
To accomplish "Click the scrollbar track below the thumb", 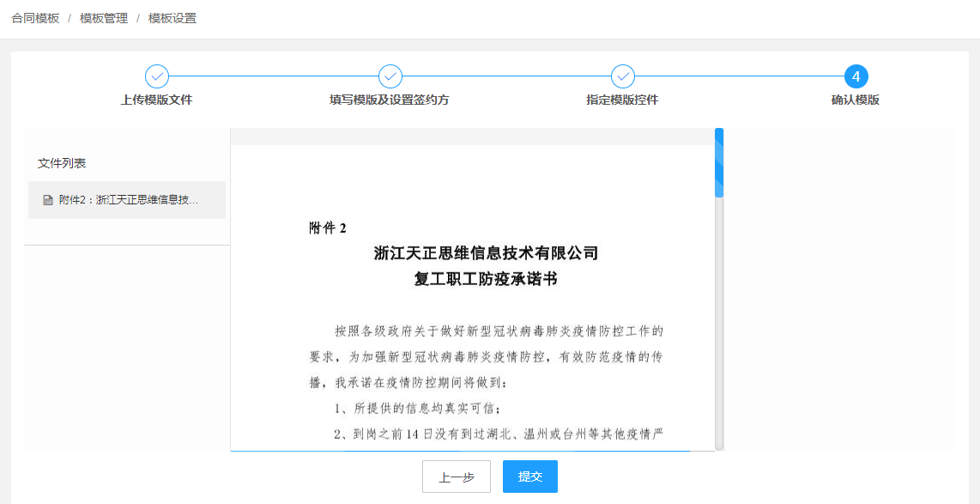I will coord(719,326).
